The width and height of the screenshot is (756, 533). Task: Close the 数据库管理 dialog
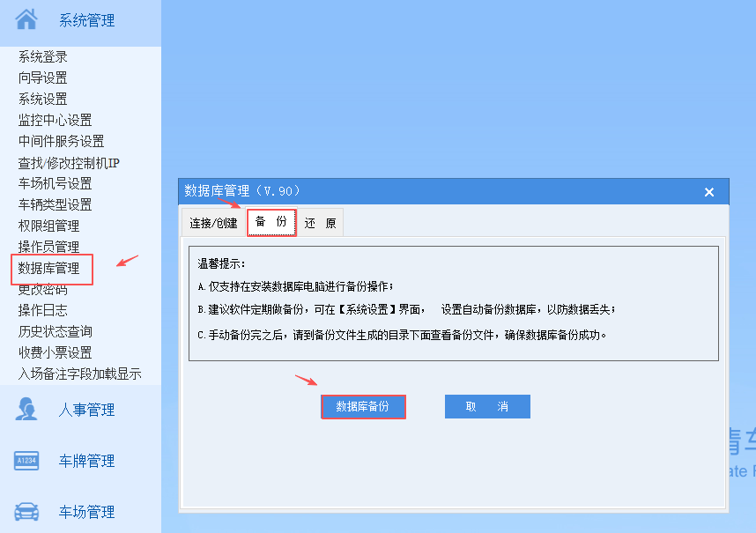(x=708, y=192)
